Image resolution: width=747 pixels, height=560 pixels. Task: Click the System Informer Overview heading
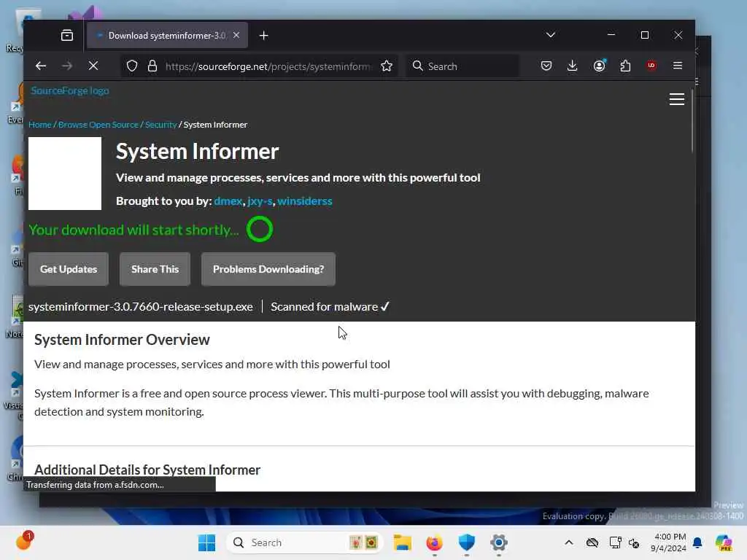point(122,340)
